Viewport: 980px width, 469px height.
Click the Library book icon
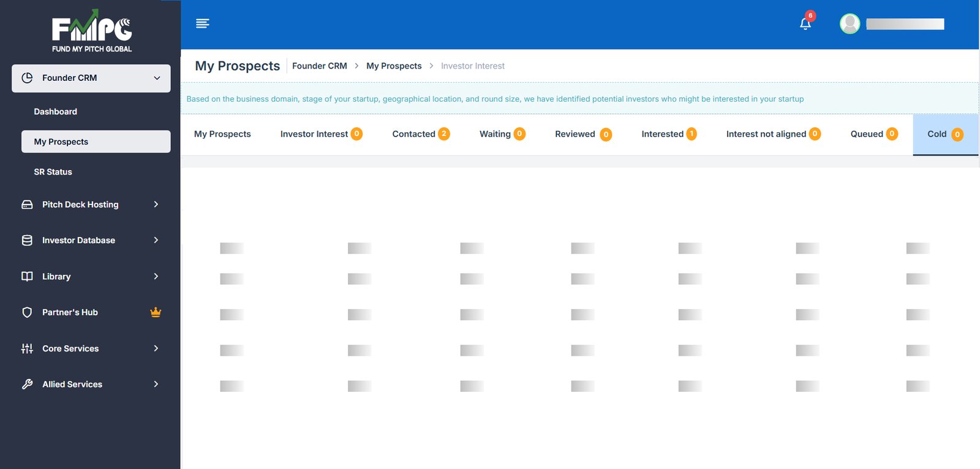[27, 277]
